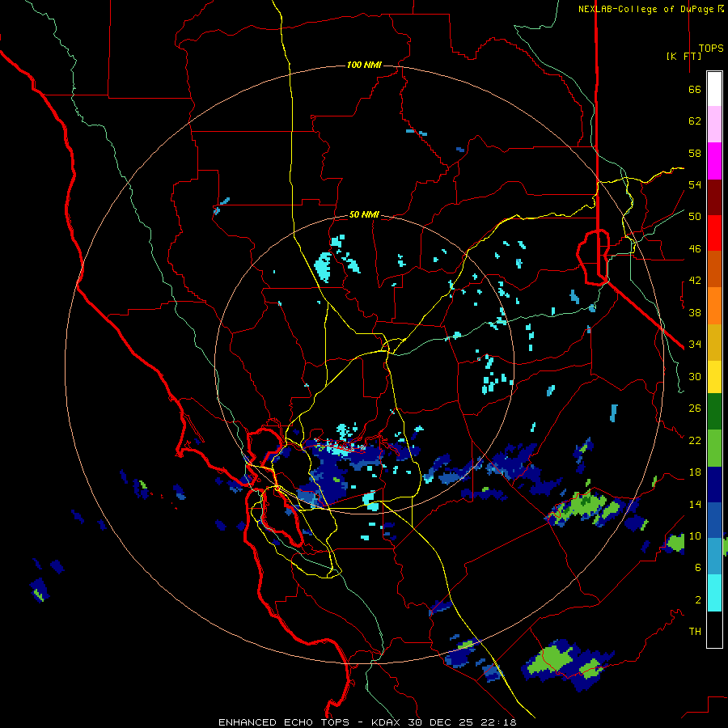Click the dark green legend swatch
Image resolution: width=728 pixels, height=728 pixels.
click(714, 412)
